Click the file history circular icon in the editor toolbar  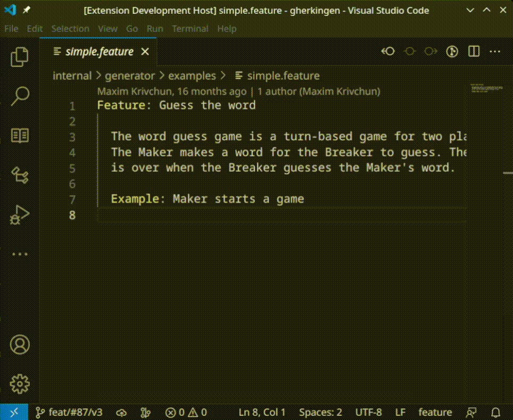click(452, 52)
